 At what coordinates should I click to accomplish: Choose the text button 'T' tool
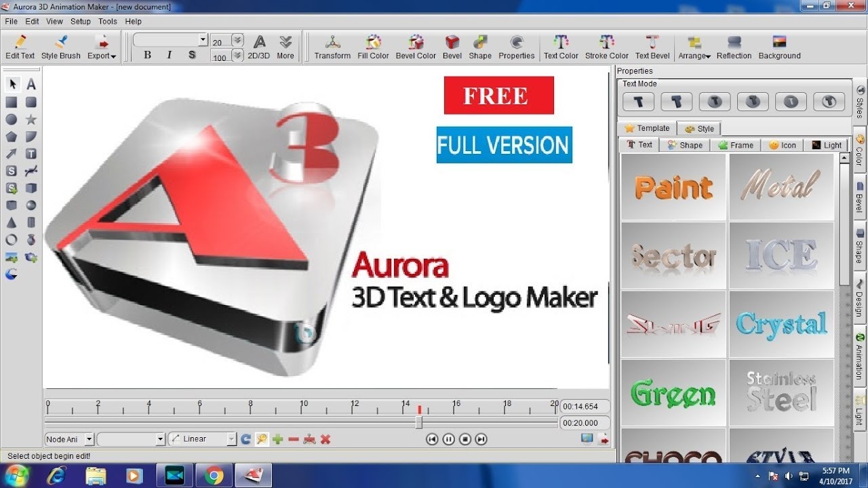[31, 154]
